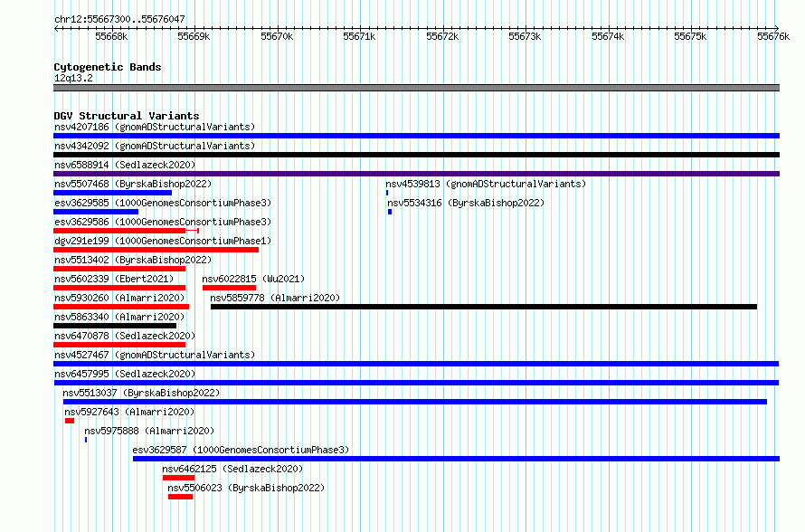Open the nsv4539813 gnomAD variant label
The width and height of the screenshot is (805, 532).
[486, 184]
